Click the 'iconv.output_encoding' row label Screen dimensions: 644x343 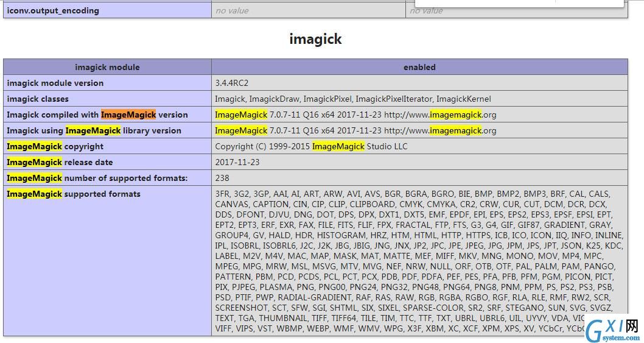point(53,11)
